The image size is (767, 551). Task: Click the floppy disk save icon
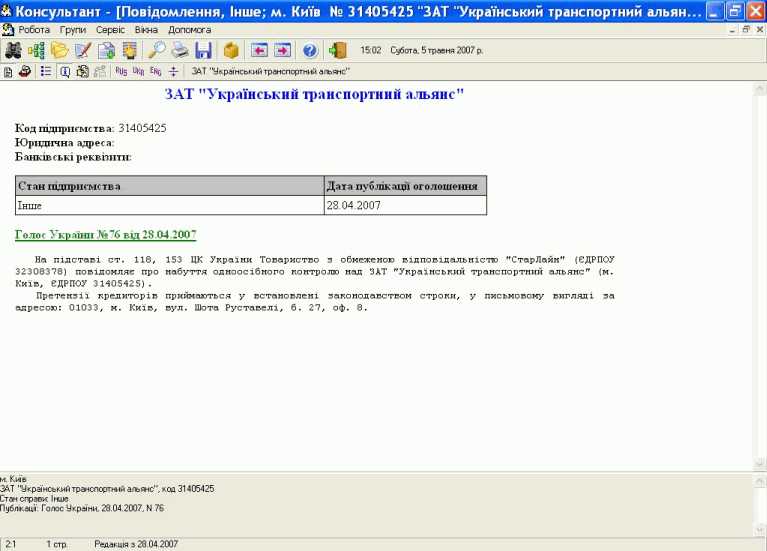pyautogui.click(x=203, y=50)
